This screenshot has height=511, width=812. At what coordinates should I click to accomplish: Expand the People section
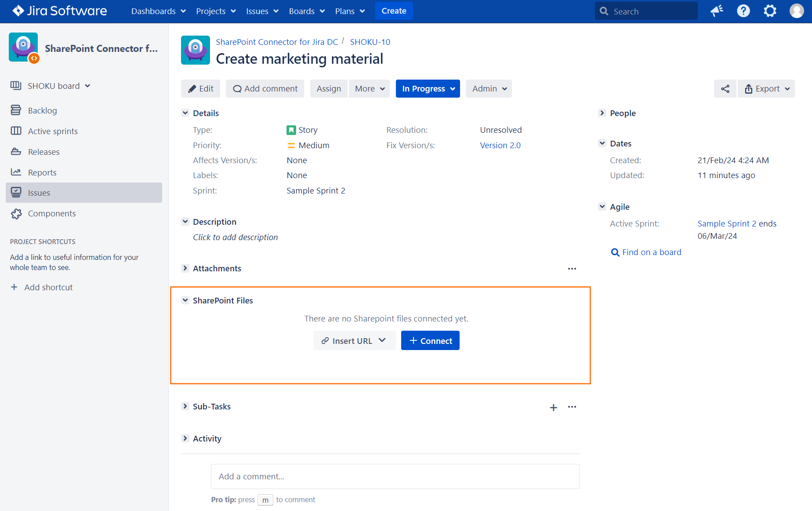click(x=602, y=113)
